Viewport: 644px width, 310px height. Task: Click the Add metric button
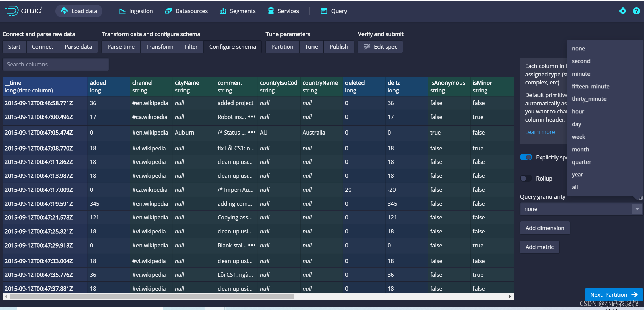coord(540,247)
